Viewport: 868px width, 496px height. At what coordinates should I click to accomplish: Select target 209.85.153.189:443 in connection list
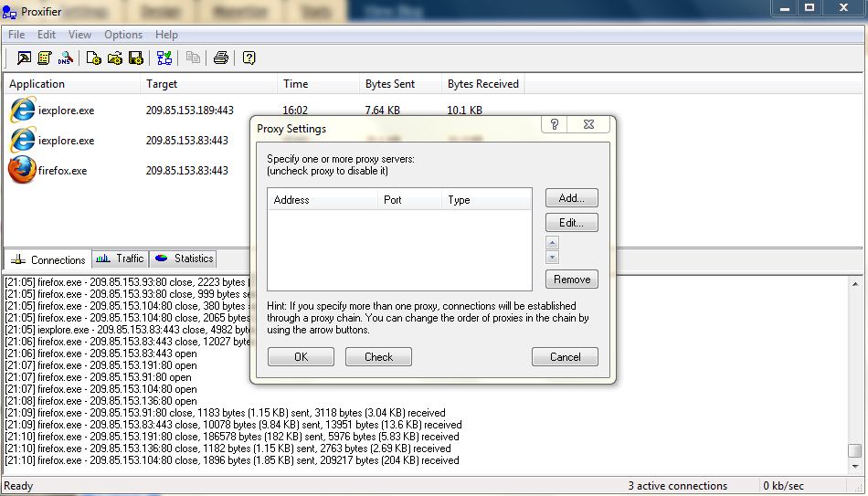190,111
